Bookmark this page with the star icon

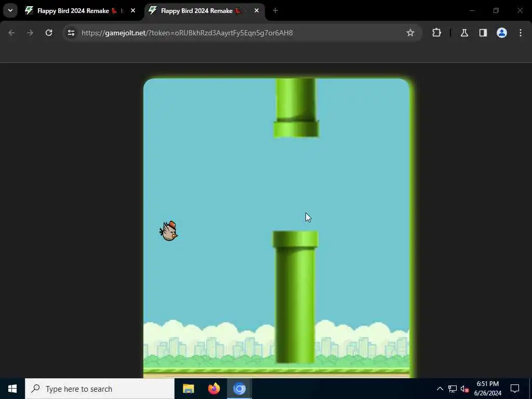tap(410, 33)
